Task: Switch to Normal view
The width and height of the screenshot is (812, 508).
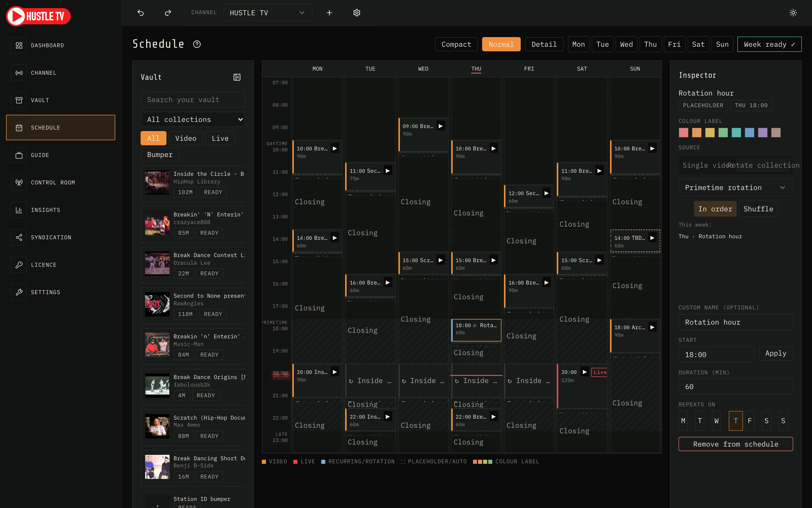Action: pyautogui.click(x=501, y=44)
